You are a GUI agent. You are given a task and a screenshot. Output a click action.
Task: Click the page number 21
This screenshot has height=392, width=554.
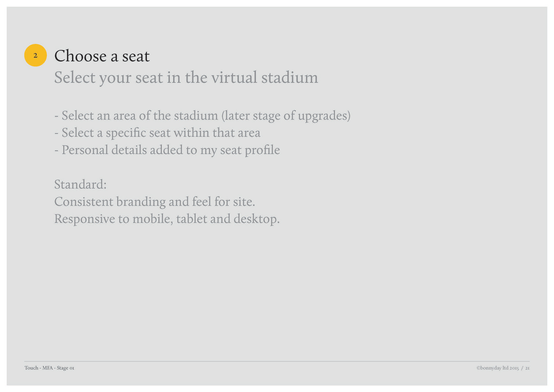527,368
